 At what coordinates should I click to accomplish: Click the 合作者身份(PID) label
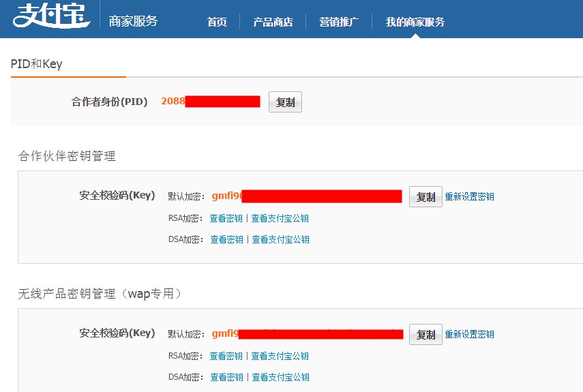click(110, 102)
